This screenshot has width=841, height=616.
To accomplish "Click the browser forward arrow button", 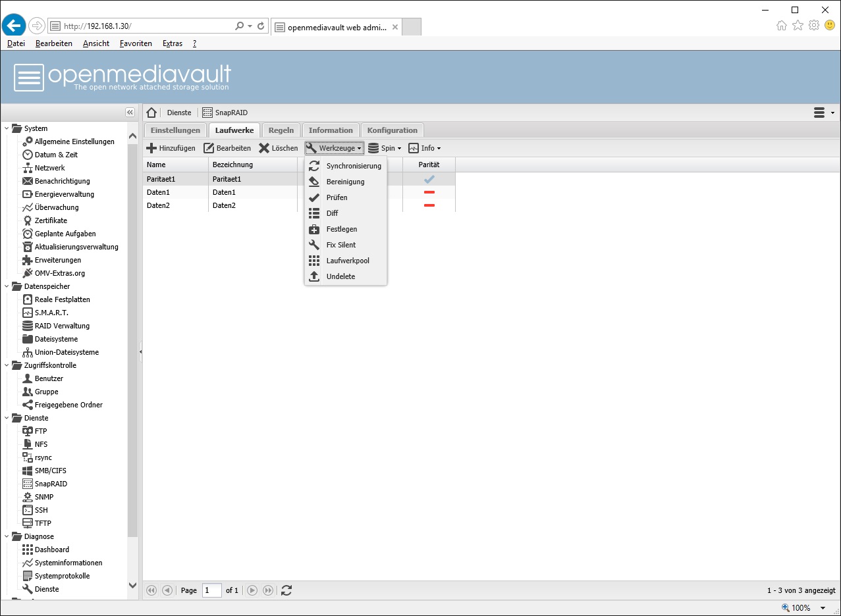I will [x=36, y=26].
